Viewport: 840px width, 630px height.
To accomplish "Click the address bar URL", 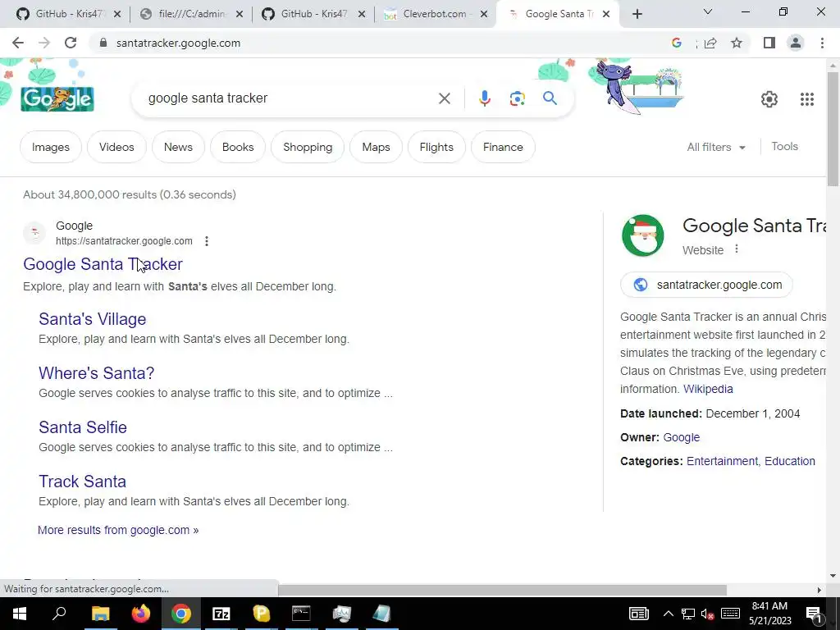I will (178, 43).
